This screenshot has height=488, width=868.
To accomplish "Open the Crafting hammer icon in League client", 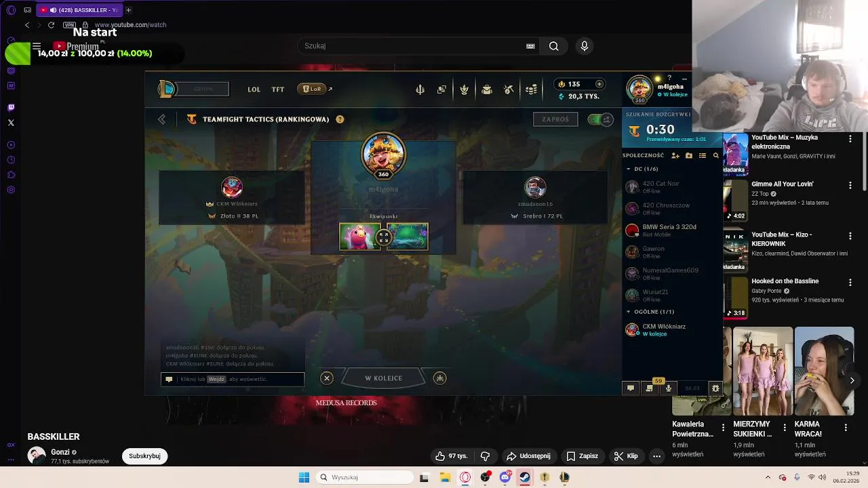I will point(509,89).
